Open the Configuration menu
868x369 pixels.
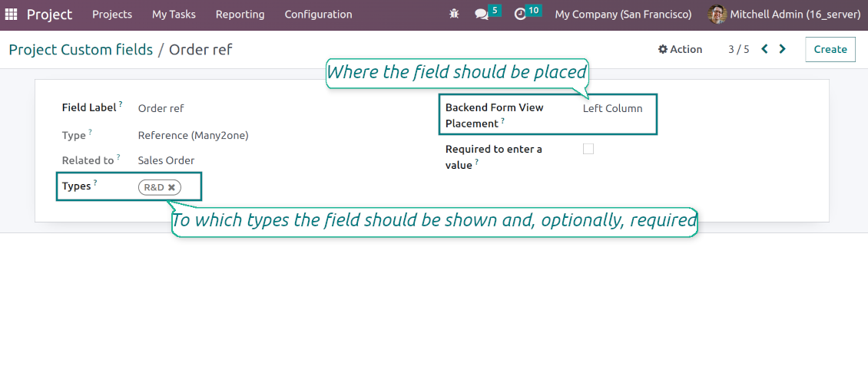318,15
